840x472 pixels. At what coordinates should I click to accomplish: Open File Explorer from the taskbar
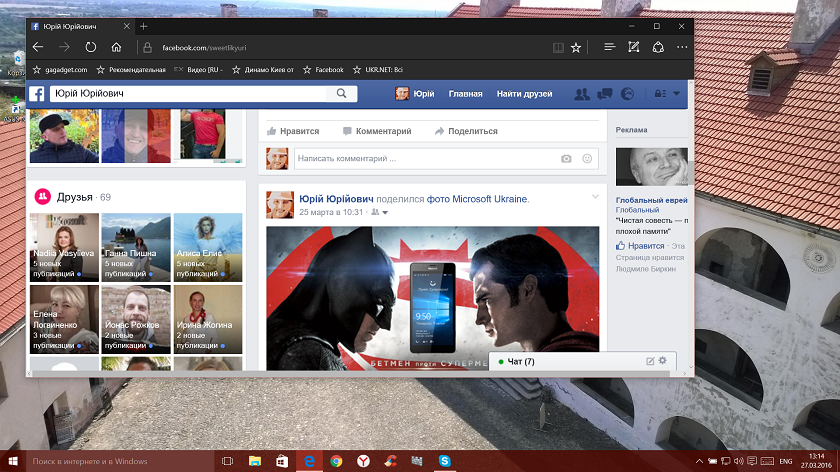pyautogui.click(x=254, y=461)
